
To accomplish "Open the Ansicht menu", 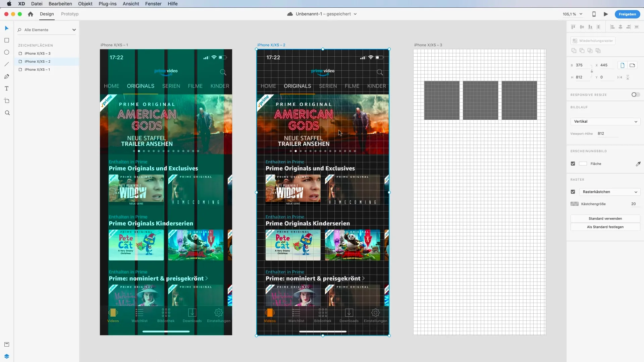I will [x=131, y=4].
